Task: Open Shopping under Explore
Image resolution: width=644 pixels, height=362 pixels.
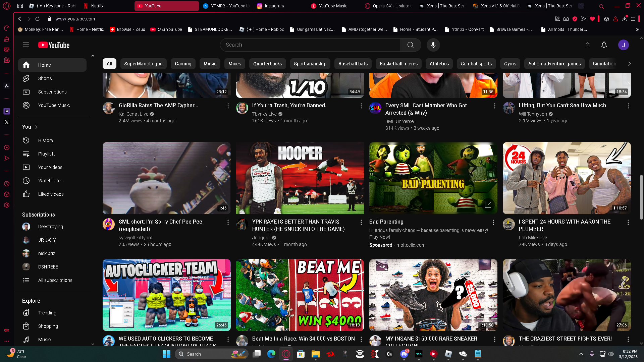Action: coord(52,326)
